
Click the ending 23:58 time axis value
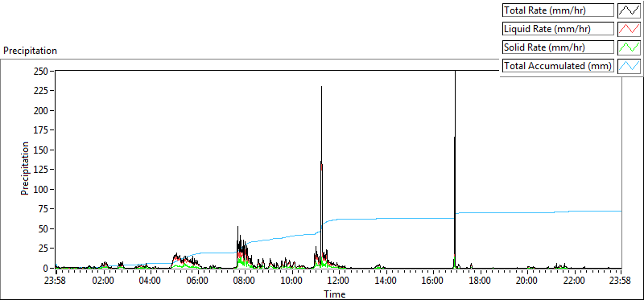click(x=621, y=282)
